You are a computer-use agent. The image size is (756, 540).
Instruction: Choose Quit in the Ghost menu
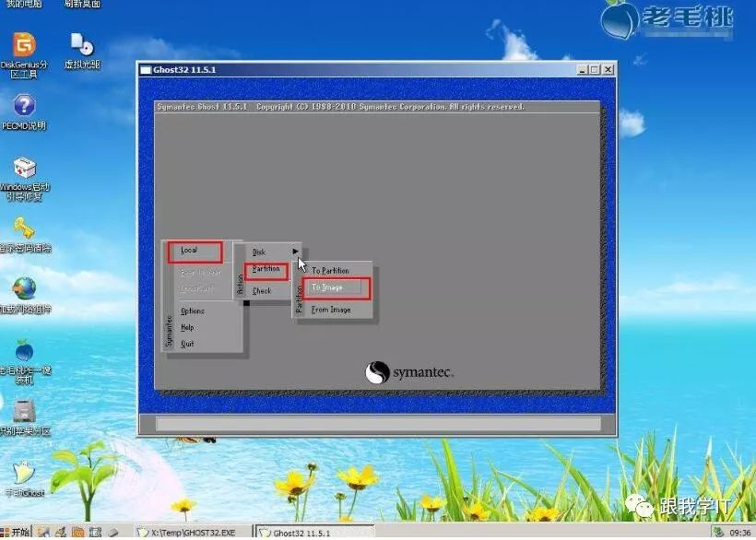pyautogui.click(x=187, y=344)
